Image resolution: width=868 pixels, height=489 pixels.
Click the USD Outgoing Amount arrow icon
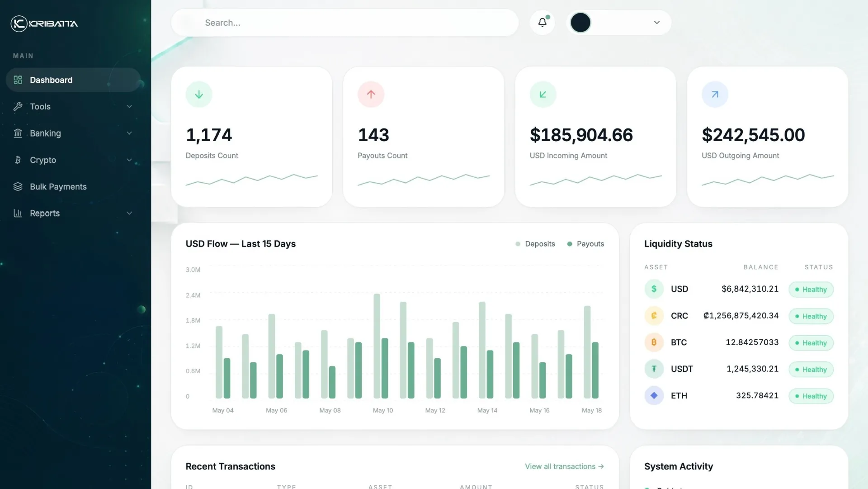pos(715,95)
